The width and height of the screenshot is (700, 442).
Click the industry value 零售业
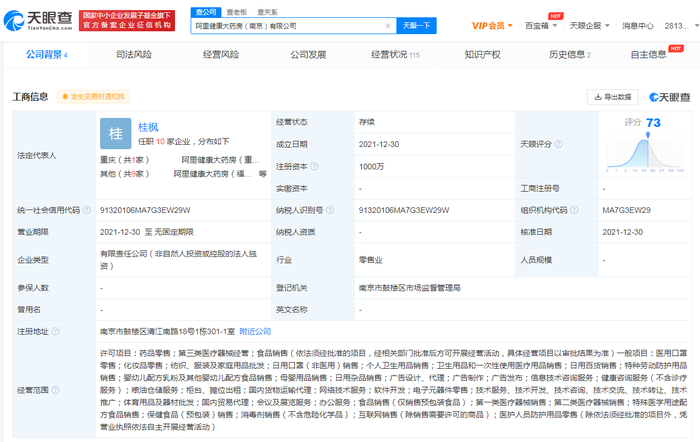(371, 260)
